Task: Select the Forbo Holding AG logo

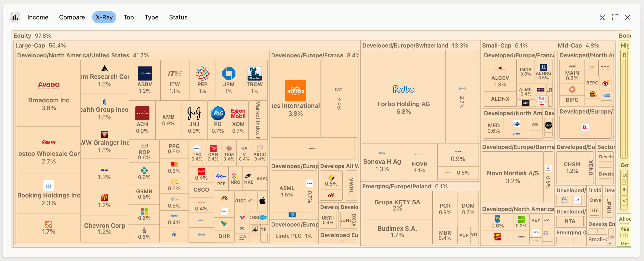Action: coord(404,89)
